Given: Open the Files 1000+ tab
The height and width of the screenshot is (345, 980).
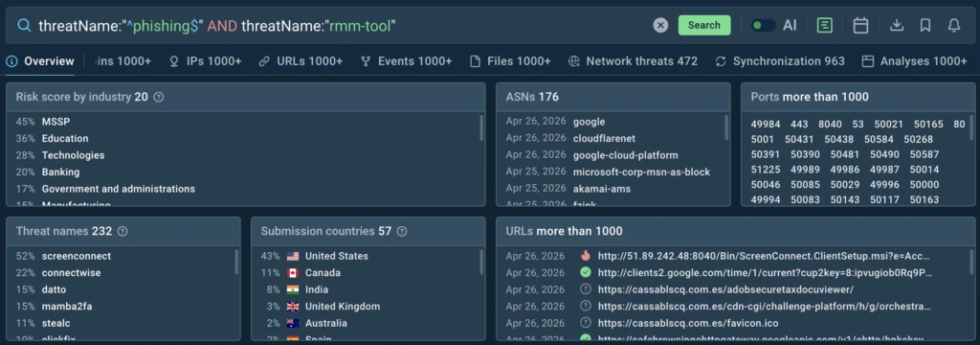Looking at the screenshot, I should [x=511, y=61].
